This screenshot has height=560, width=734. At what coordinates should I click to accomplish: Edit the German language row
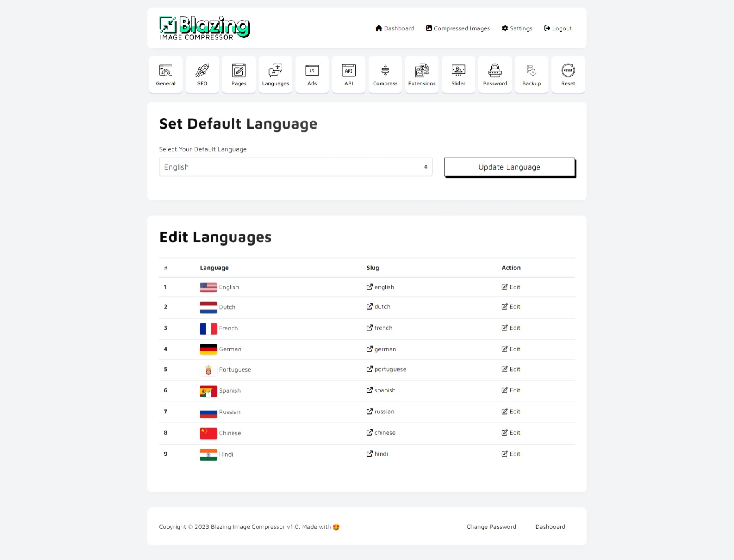[511, 349]
